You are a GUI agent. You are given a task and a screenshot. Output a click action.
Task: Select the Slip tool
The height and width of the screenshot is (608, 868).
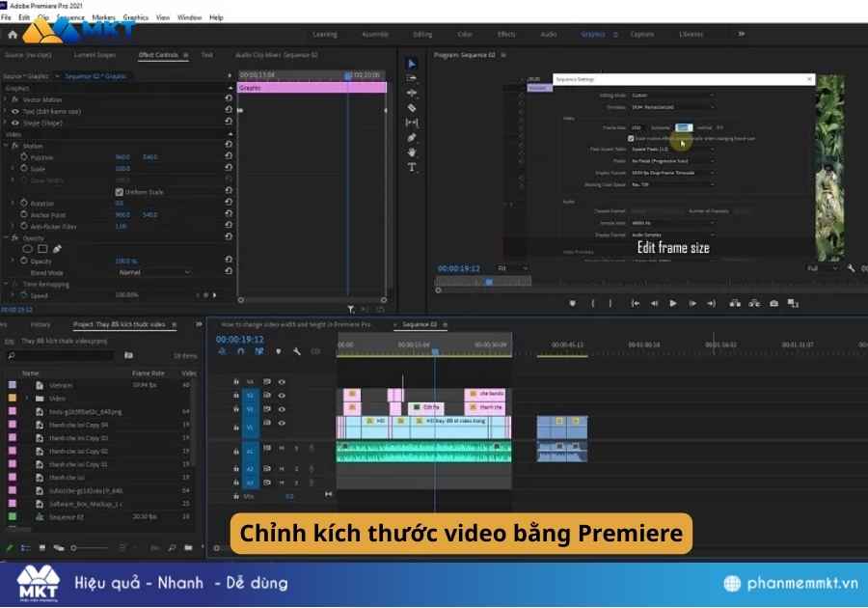pos(411,123)
